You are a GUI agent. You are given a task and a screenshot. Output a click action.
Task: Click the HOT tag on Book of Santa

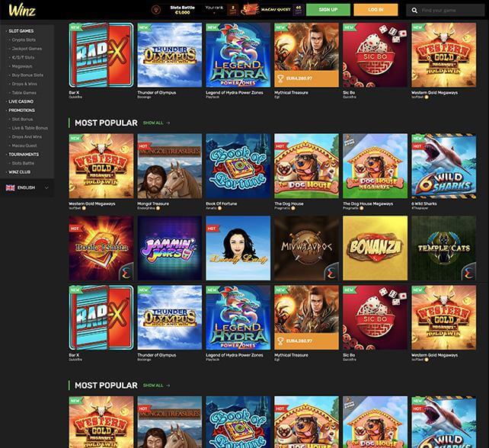click(x=75, y=229)
